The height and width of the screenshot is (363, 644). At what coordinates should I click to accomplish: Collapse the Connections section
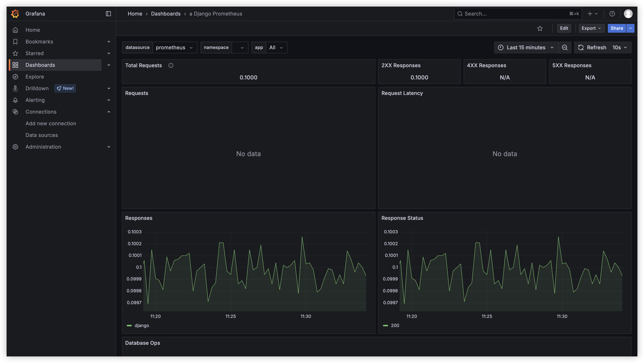click(109, 112)
